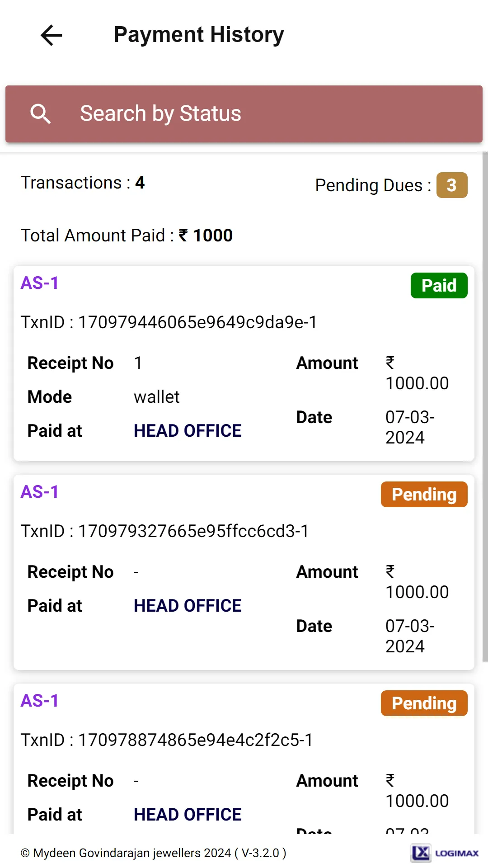Viewport: 488px width, 868px height.
Task: Click Total Amount Paid ₹ 1000
Action: tap(127, 236)
